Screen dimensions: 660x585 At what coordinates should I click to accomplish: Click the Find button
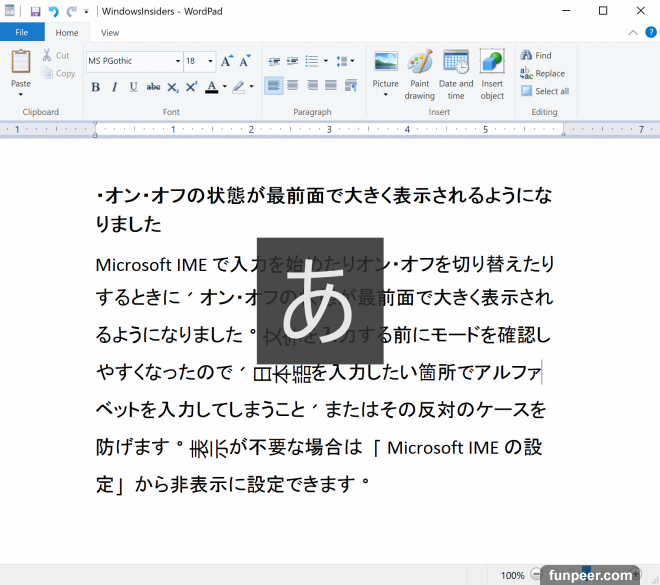[x=536, y=56]
